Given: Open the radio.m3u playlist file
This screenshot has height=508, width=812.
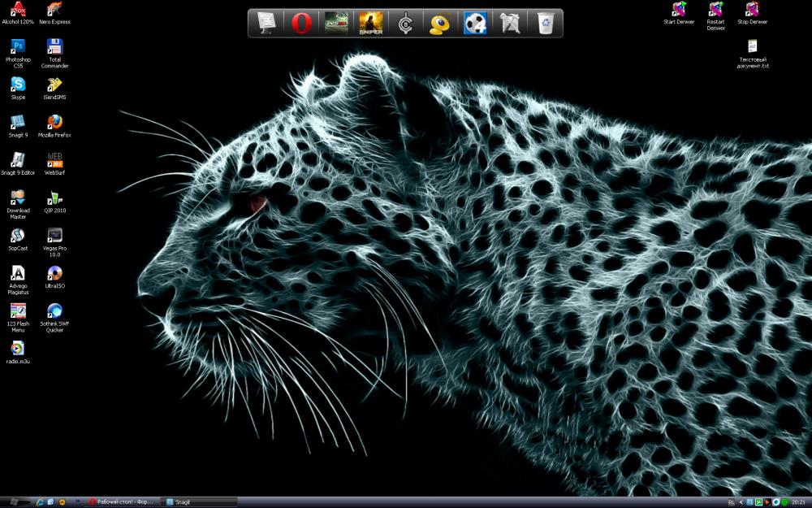Looking at the screenshot, I should [x=18, y=350].
